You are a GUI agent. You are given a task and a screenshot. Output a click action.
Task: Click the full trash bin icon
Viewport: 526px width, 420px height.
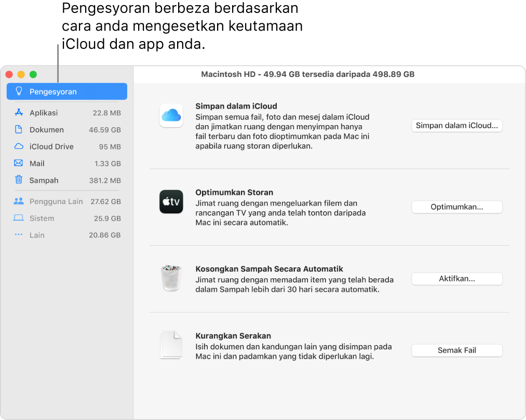pos(171,278)
